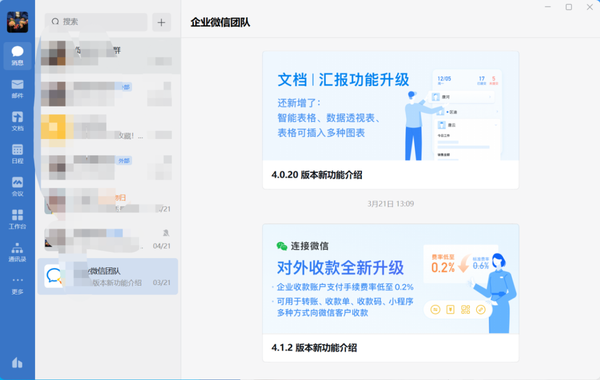Click the enterprise building icon at sidebar bottom
The width and height of the screenshot is (600, 380).
(17, 362)
